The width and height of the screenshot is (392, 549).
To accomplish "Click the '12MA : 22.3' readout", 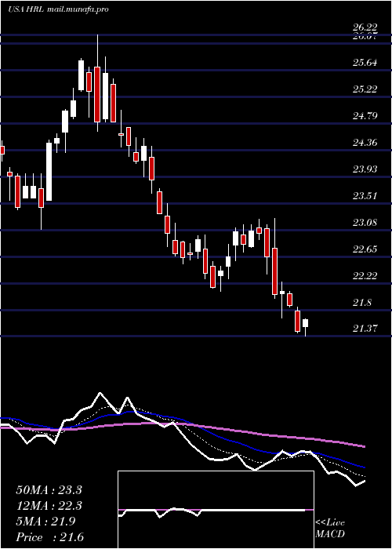I will click(x=49, y=506).
